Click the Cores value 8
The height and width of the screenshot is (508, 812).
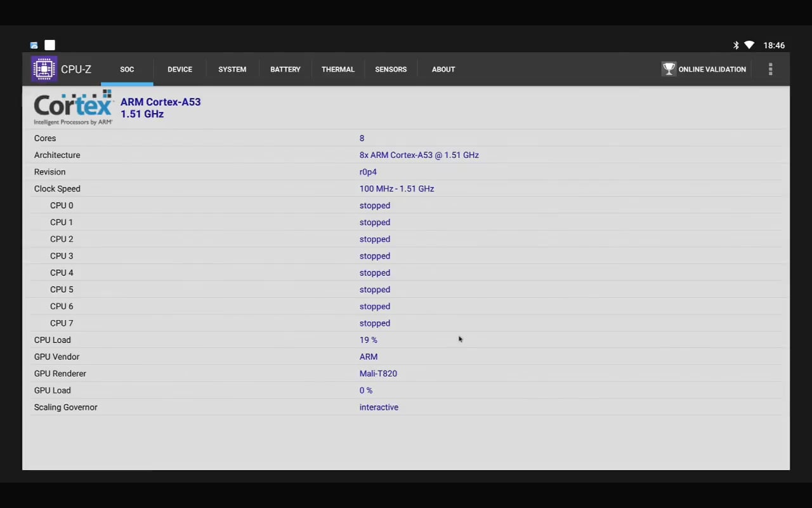point(362,138)
